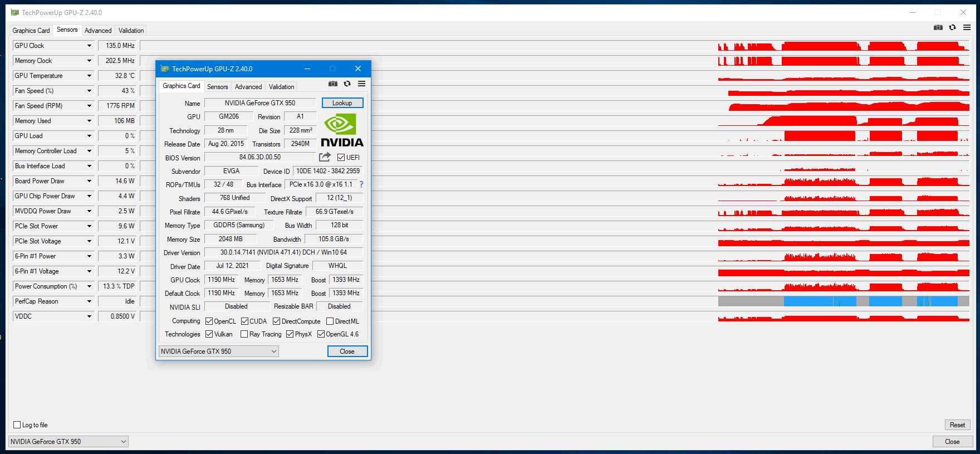This screenshot has width=980, height=454.
Task: Open the Board Power Draw sensor dropdown
Action: (89, 181)
